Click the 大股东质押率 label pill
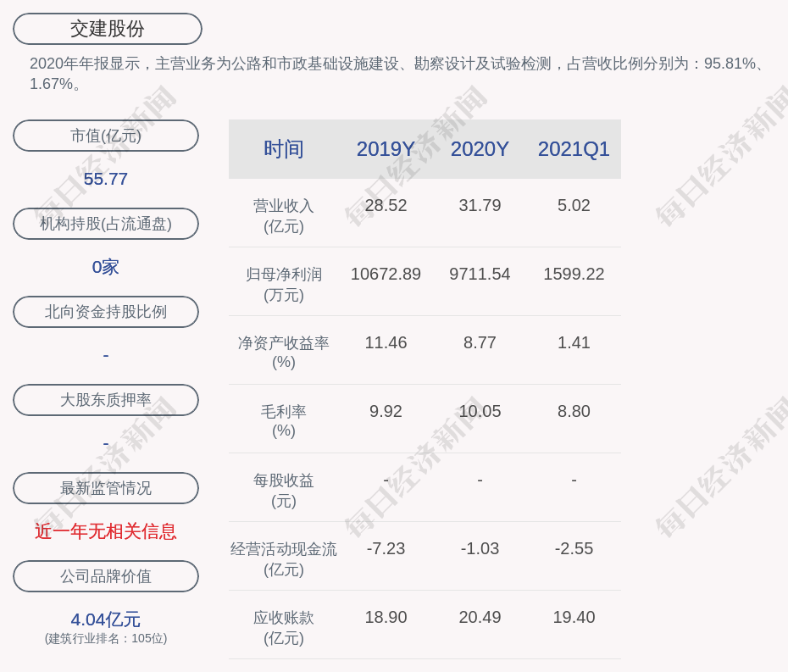 point(106,400)
